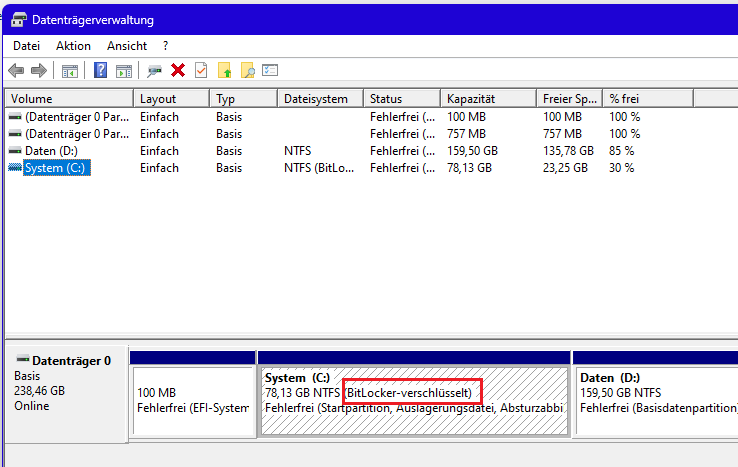Click the 159,50 GB capacity cell in list

(472, 151)
